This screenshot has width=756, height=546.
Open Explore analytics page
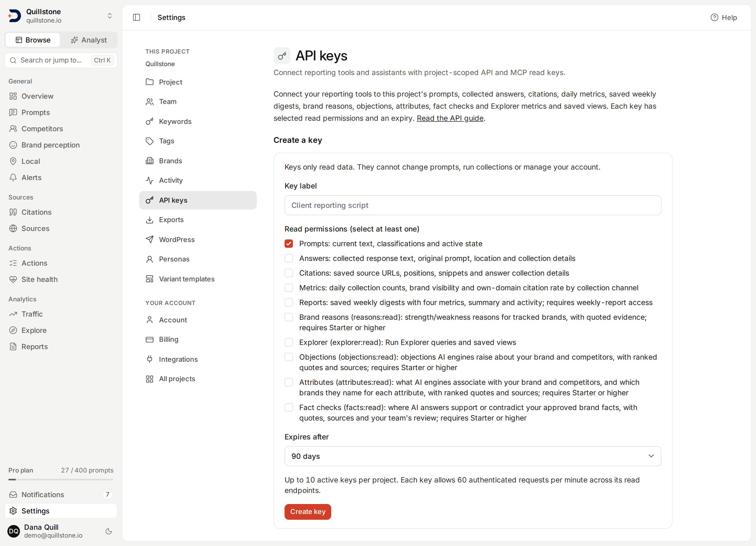tap(61, 331)
